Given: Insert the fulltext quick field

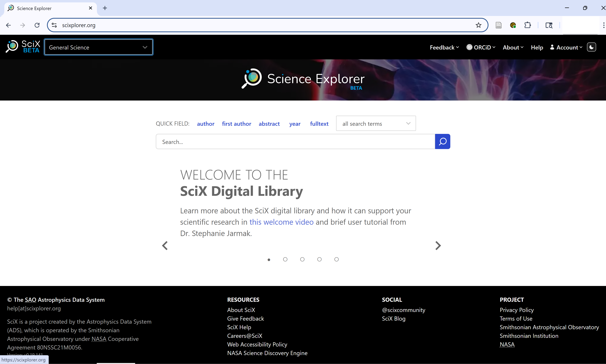Looking at the screenshot, I should pos(319,124).
